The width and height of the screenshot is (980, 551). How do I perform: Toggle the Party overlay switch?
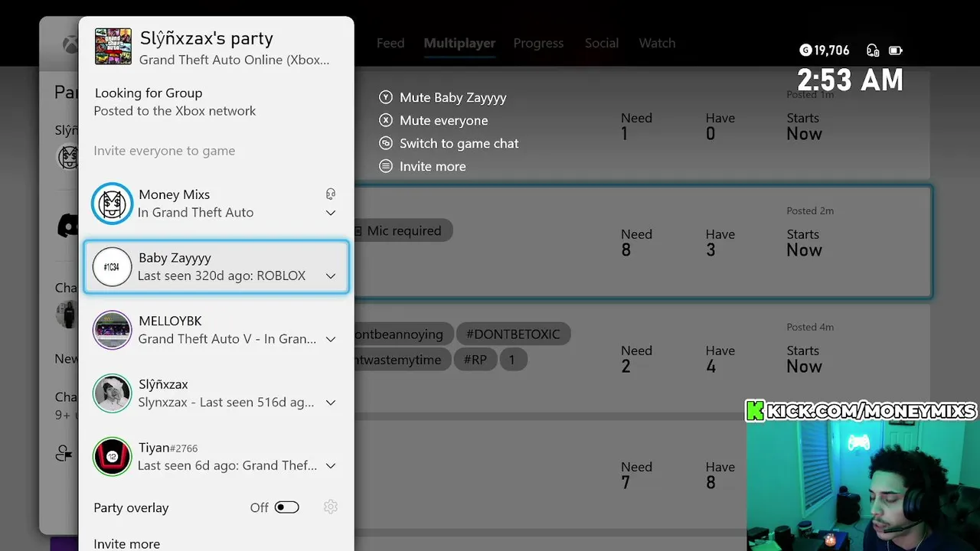click(x=287, y=507)
